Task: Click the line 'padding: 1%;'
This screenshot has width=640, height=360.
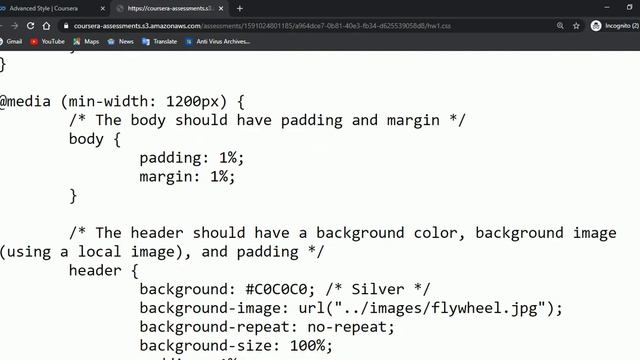Action: pyautogui.click(x=192, y=158)
